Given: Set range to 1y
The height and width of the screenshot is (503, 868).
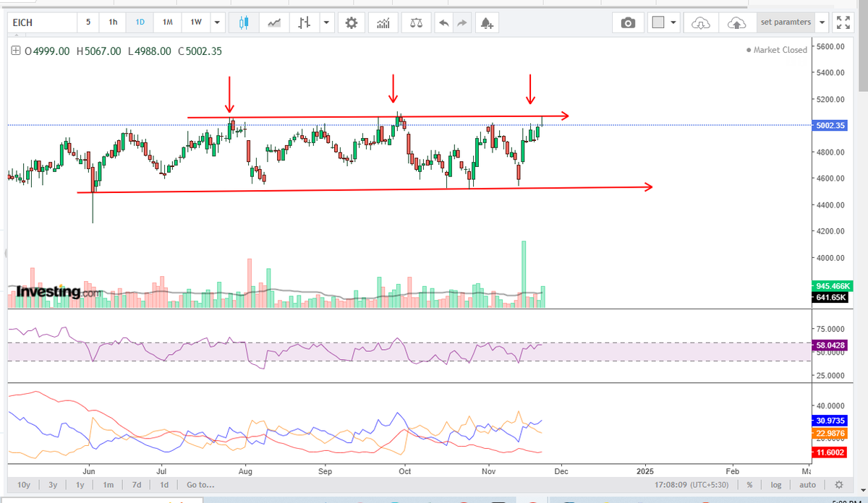Looking at the screenshot, I should [x=80, y=484].
